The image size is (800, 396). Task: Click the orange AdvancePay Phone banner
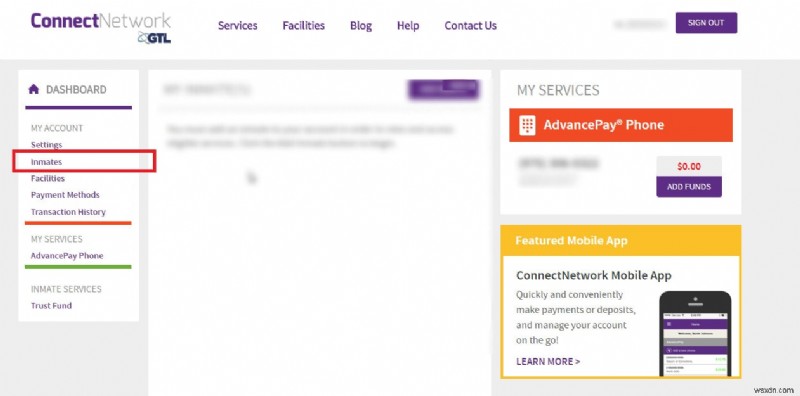click(x=621, y=125)
